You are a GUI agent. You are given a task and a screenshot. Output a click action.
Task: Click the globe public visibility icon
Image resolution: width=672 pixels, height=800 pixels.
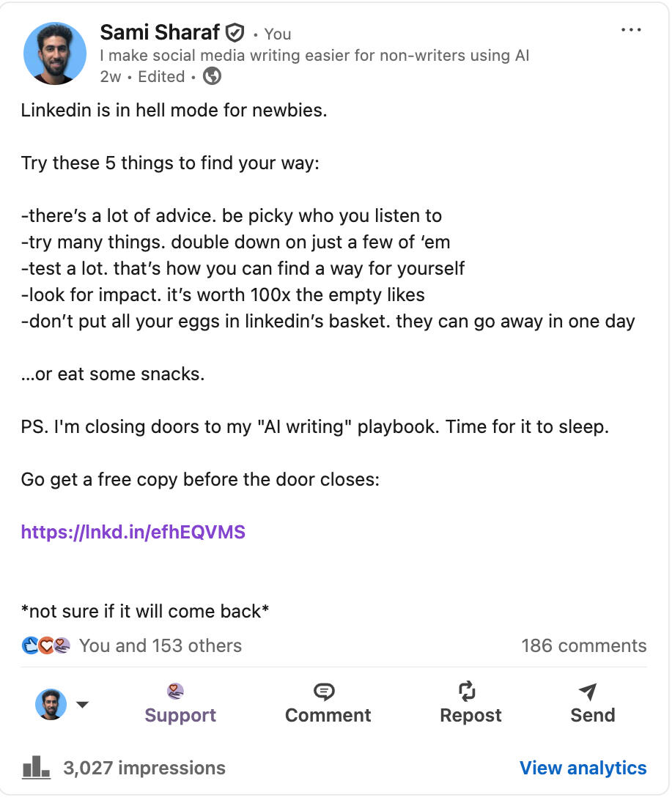pyautogui.click(x=211, y=76)
